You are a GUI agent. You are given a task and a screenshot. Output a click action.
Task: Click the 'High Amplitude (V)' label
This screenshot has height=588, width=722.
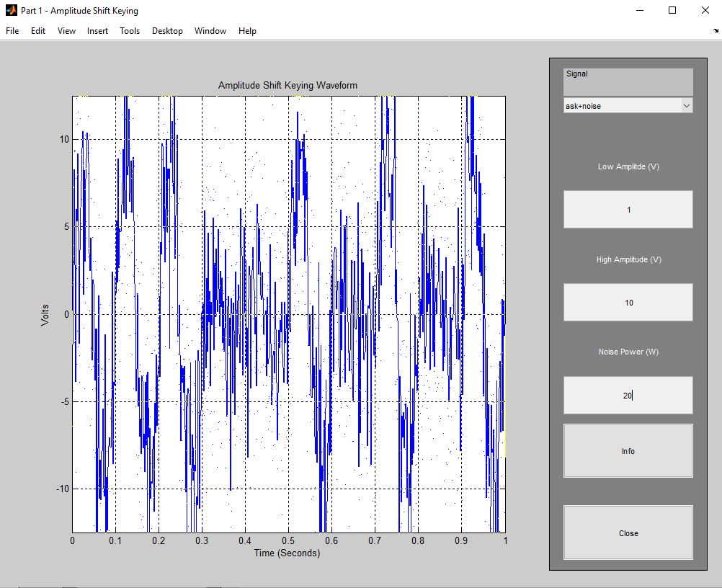click(629, 259)
